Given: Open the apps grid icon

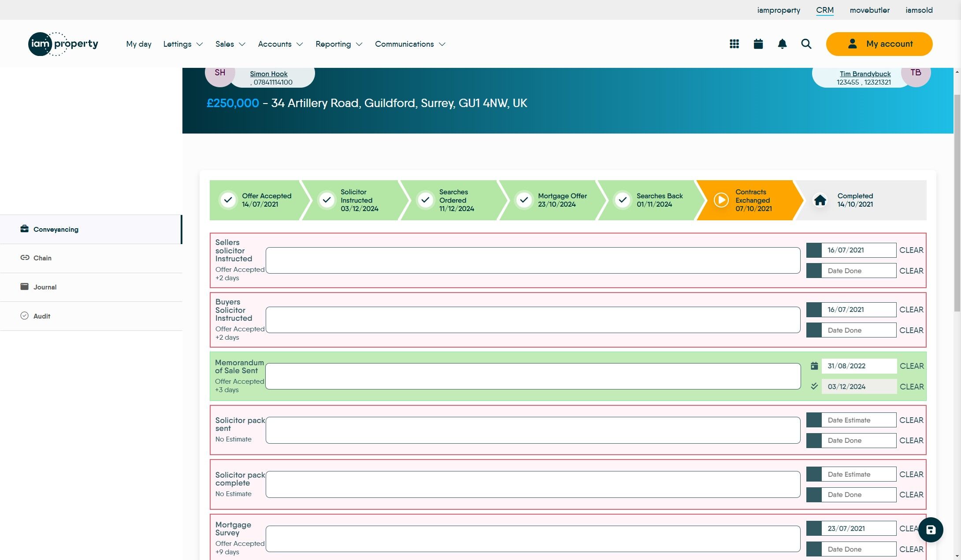Looking at the screenshot, I should click(734, 44).
